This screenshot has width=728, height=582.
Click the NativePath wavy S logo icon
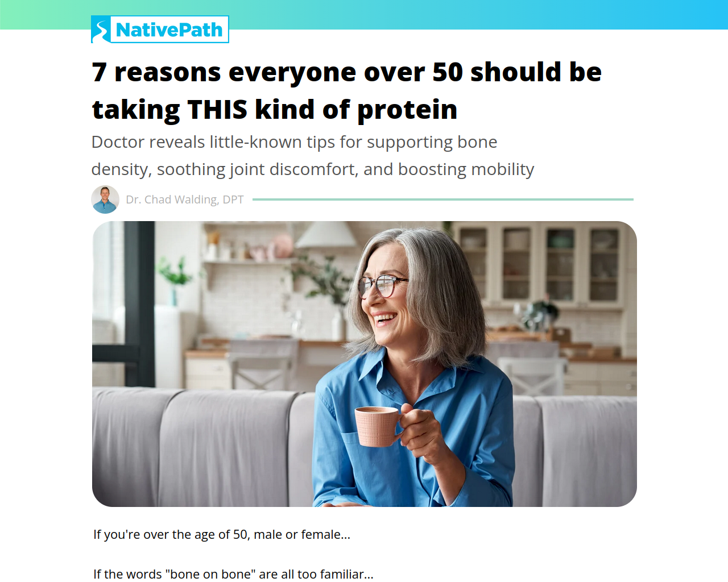[x=101, y=30]
